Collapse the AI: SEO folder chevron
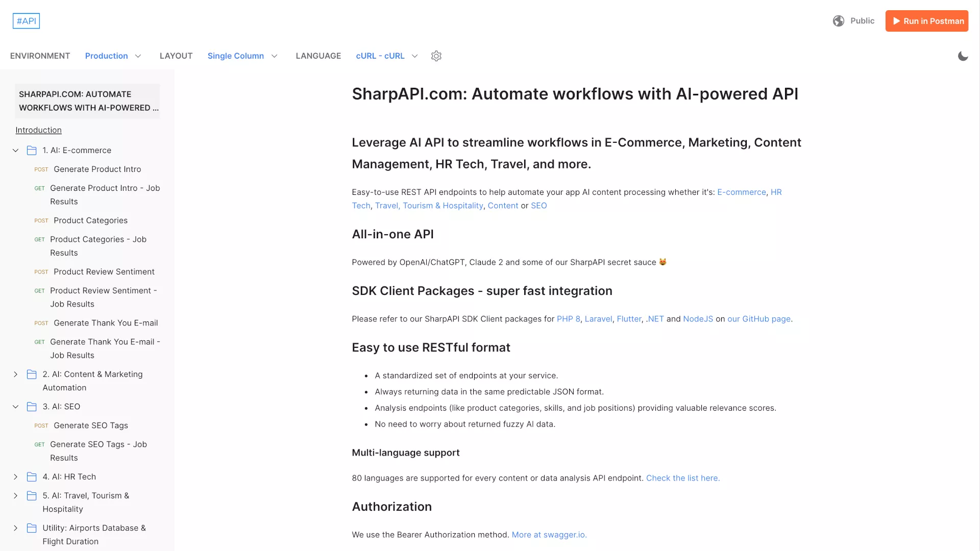 click(x=15, y=407)
